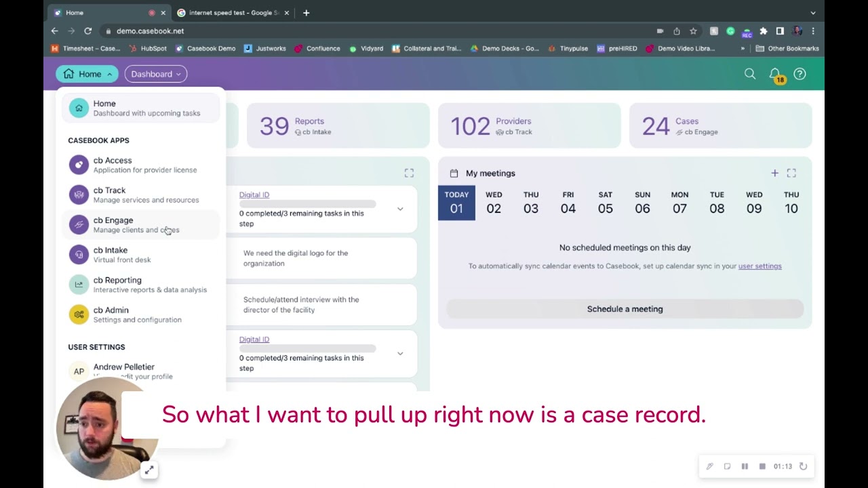Open the Confluence bookmark
This screenshot has width=868, height=488.
click(x=318, y=49)
